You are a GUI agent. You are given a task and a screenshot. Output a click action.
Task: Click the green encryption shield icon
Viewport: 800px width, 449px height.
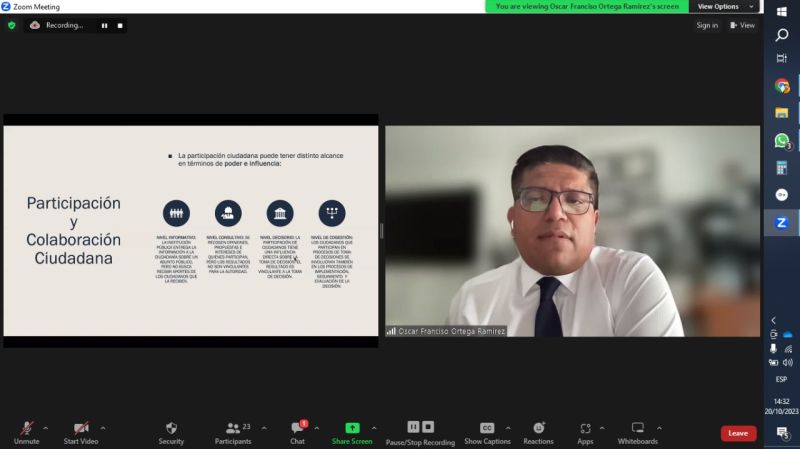point(12,25)
